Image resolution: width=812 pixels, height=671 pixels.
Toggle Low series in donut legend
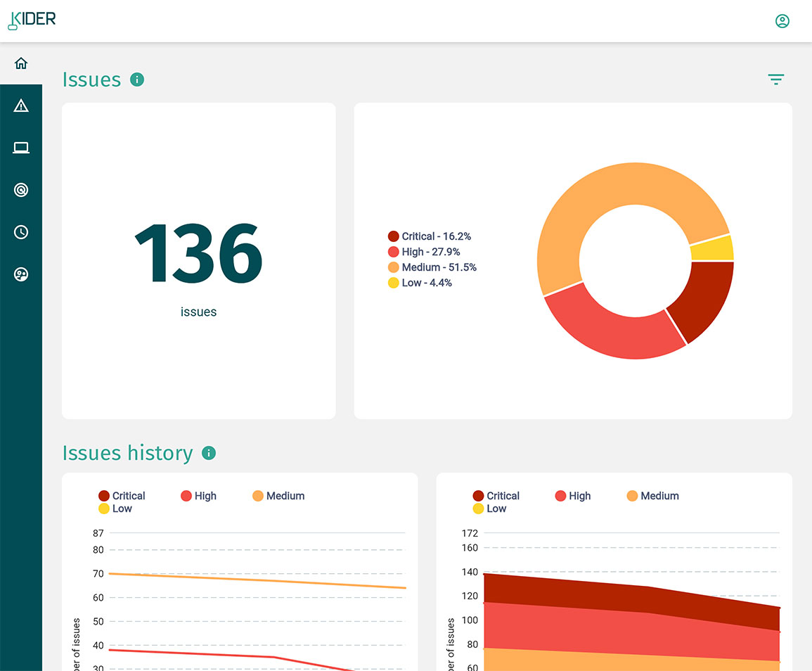point(420,283)
